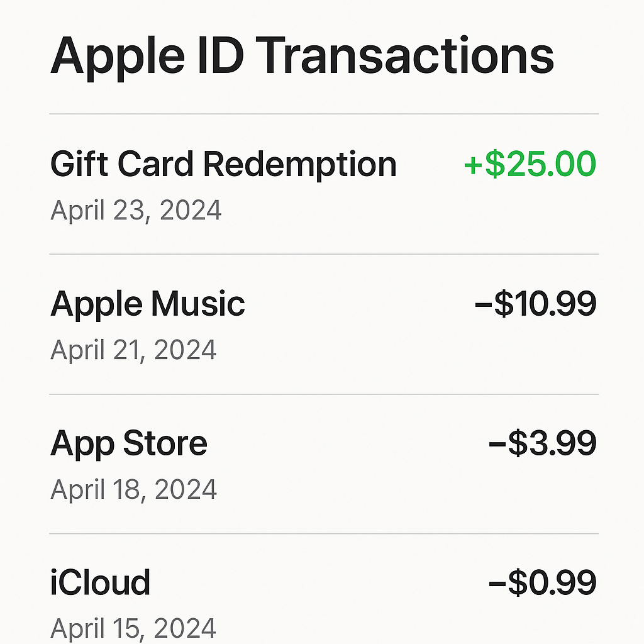Click the April 23, 2024 date

[136, 210]
